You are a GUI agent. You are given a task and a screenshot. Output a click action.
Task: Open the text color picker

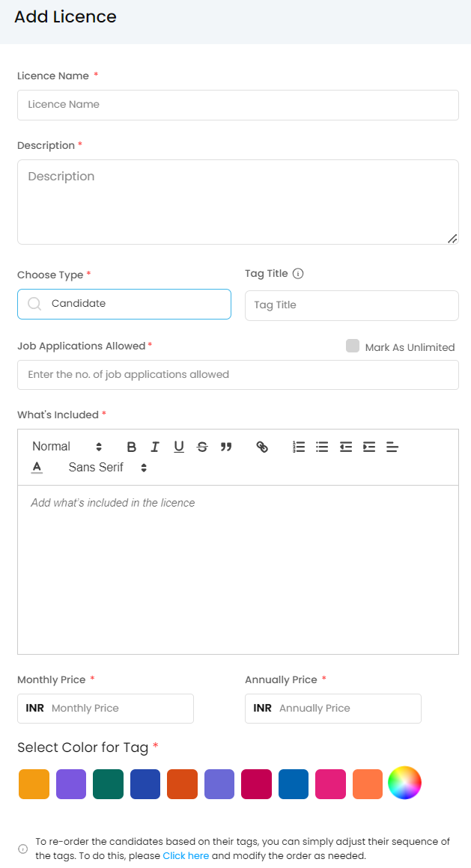click(37, 468)
